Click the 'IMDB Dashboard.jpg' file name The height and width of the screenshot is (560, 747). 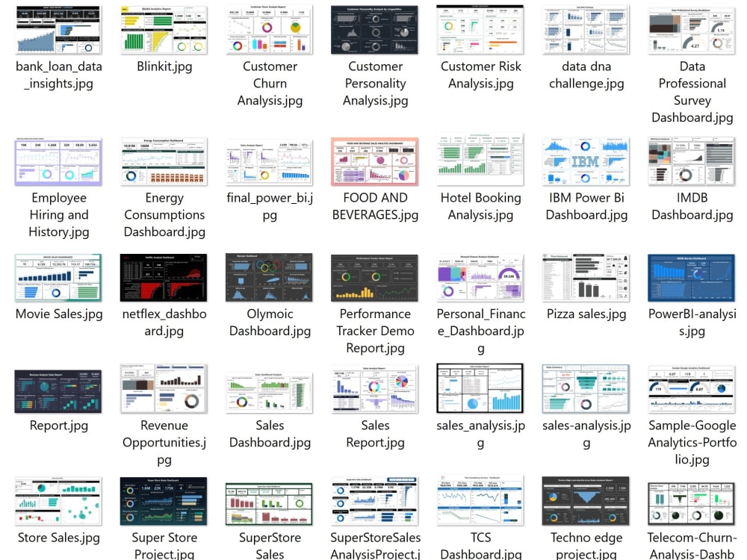pyautogui.click(x=692, y=206)
